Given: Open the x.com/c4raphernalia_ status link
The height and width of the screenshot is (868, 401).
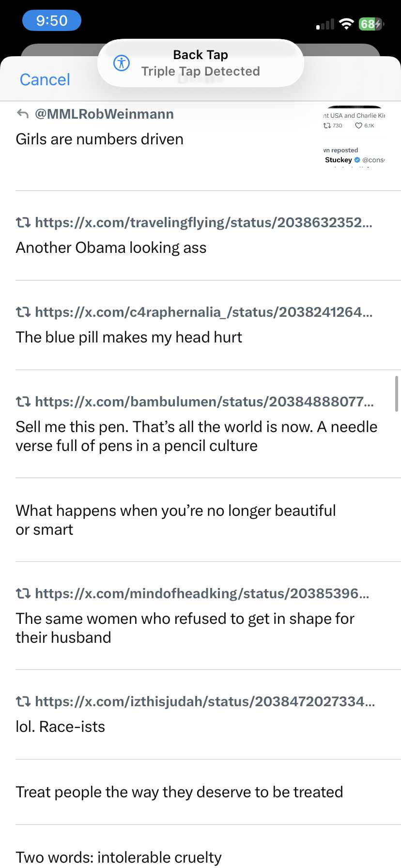Looking at the screenshot, I should pos(203,312).
